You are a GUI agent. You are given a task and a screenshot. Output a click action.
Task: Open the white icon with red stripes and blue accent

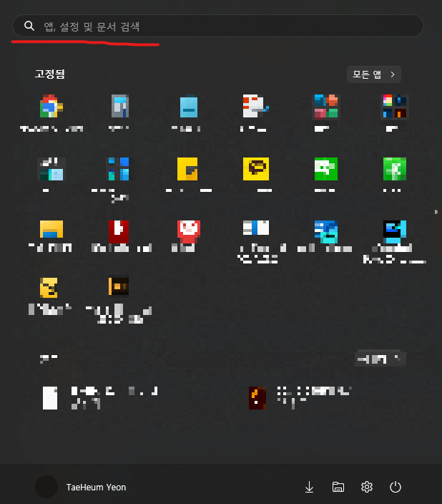click(256, 106)
